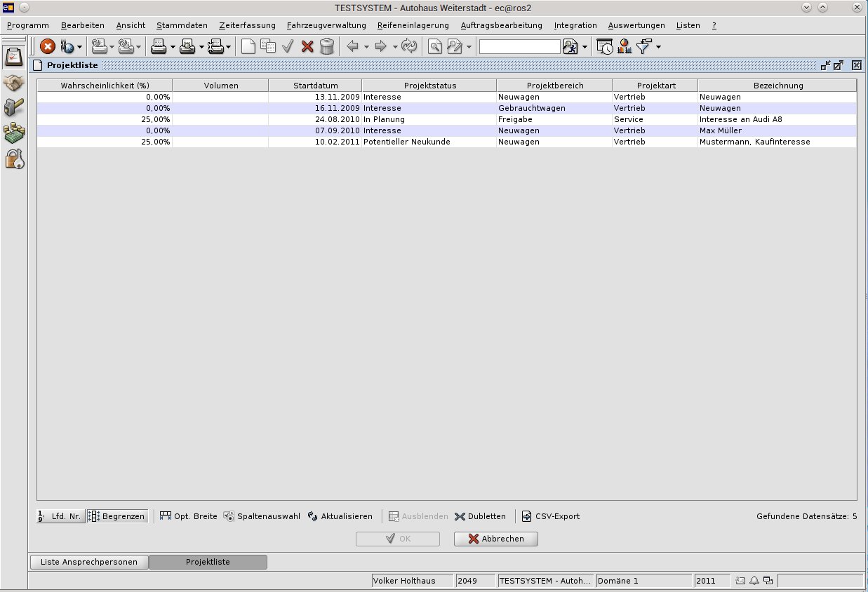
Task: Switch to the Liste Ansprechpersonen tab
Action: (x=89, y=562)
